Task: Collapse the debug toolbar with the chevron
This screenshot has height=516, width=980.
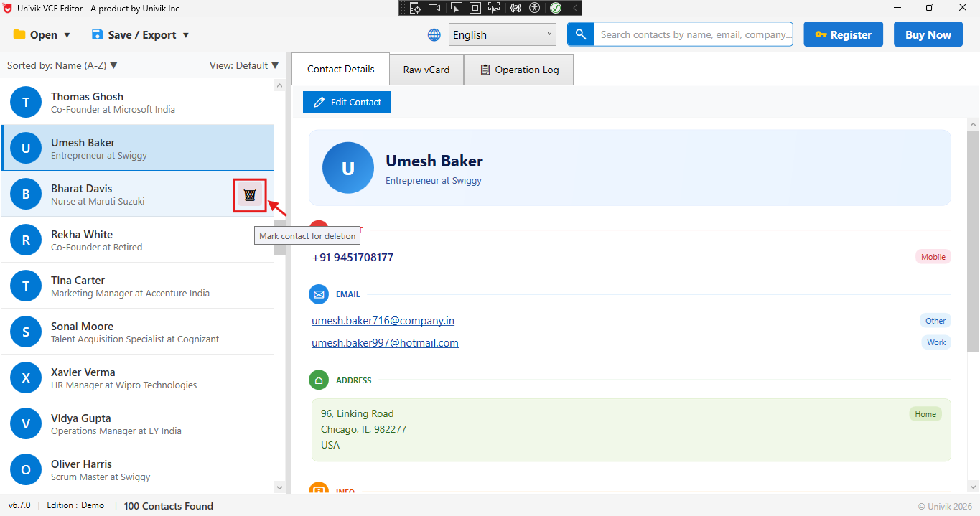Action: click(575, 8)
